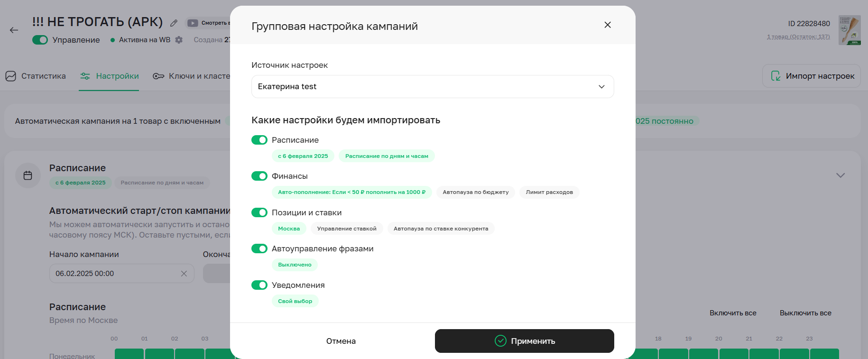
Task: Disable Автоуправление фразами toggle
Action: pyautogui.click(x=259, y=249)
